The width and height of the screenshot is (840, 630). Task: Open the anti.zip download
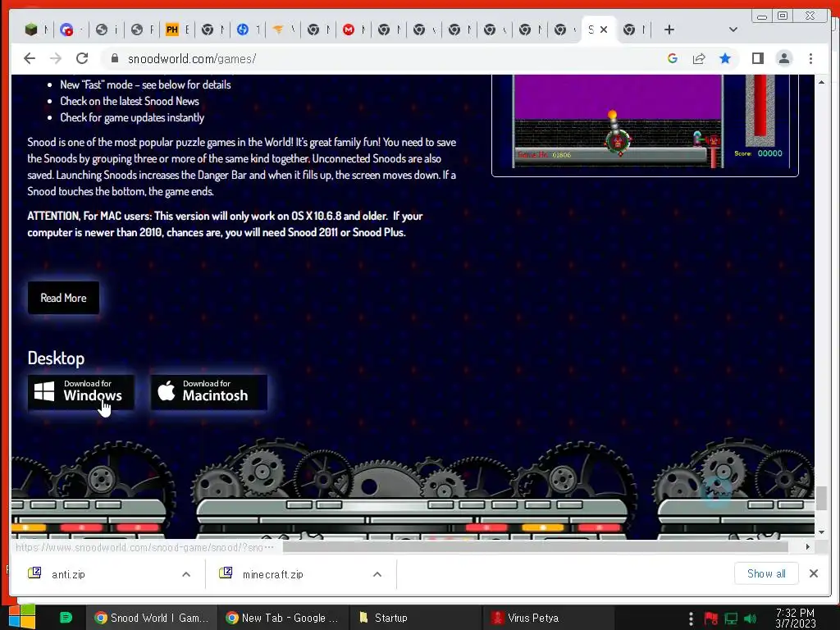[x=68, y=574]
